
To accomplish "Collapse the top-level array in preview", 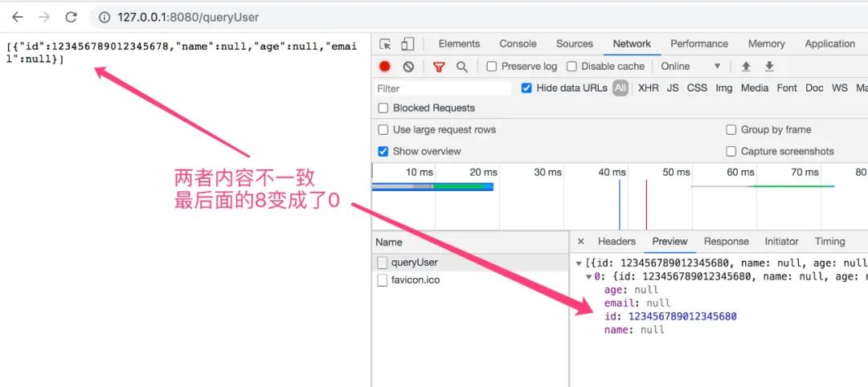I will (x=579, y=263).
